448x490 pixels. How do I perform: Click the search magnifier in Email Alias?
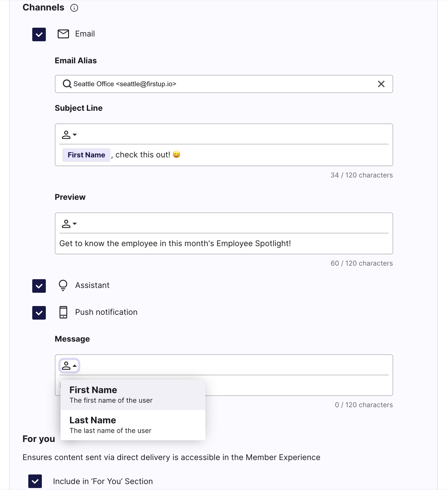(x=67, y=84)
